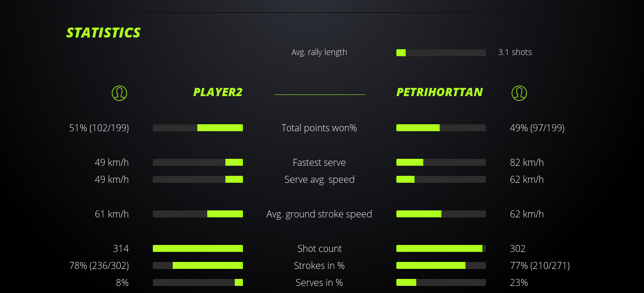Select the PETRIHORTTAN player name
This screenshot has height=293, width=644.
point(440,92)
